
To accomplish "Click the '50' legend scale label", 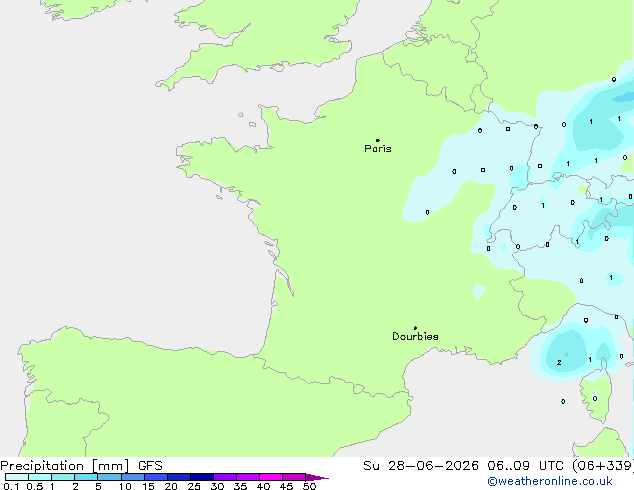I will pos(309,486).
